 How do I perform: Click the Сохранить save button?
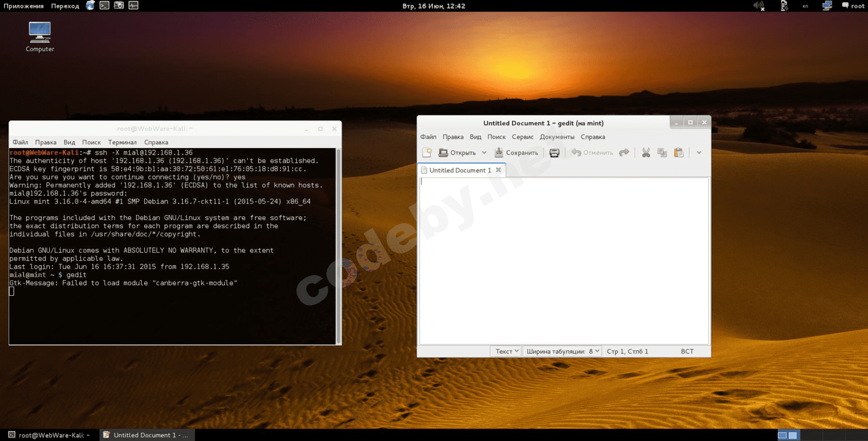(x=516, y=153)
